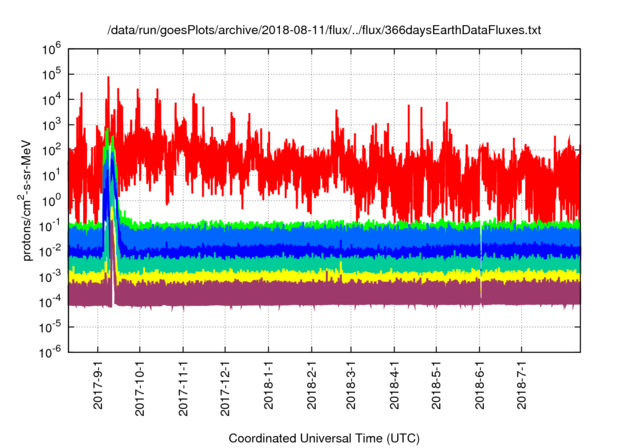Screen dimensions: 640x448
Task: Click the 10^-1 y-axis tick label
Action: point(50,226)
